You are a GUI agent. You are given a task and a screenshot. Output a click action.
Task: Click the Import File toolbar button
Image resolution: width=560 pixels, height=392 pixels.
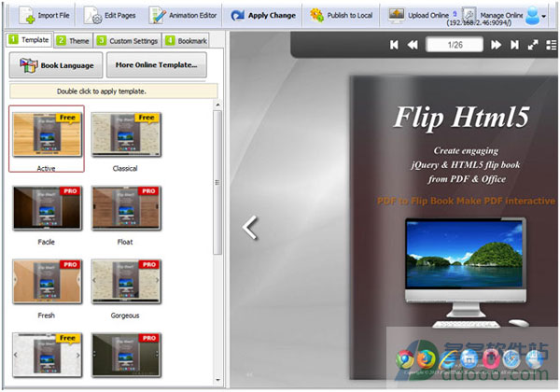[45, 15]
